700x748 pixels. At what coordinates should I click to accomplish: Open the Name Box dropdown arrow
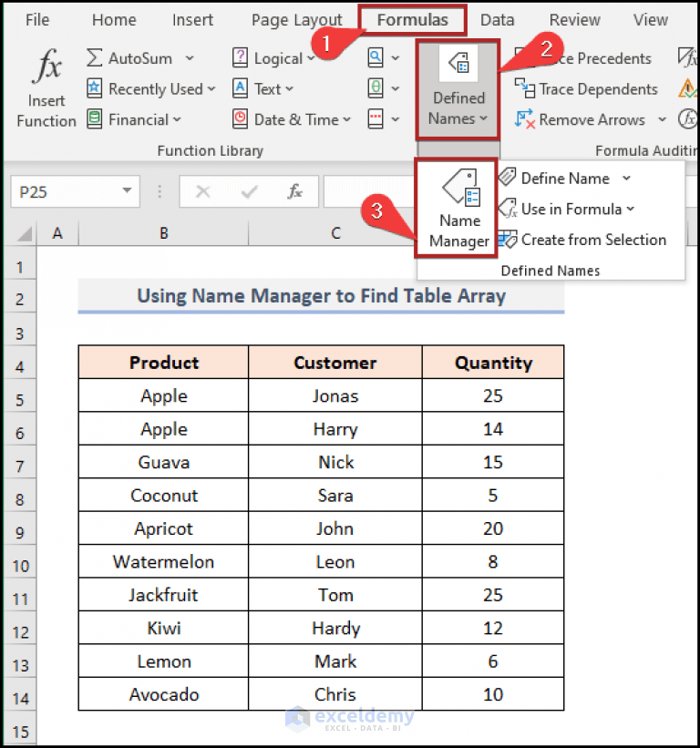coord(128,191)
